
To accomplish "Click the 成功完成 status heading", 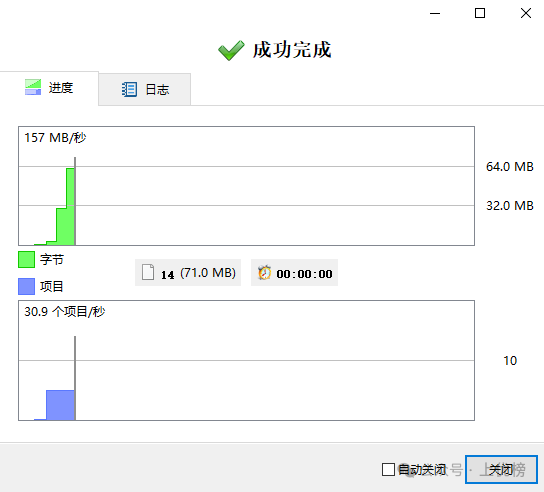I will tap(292, 50).
